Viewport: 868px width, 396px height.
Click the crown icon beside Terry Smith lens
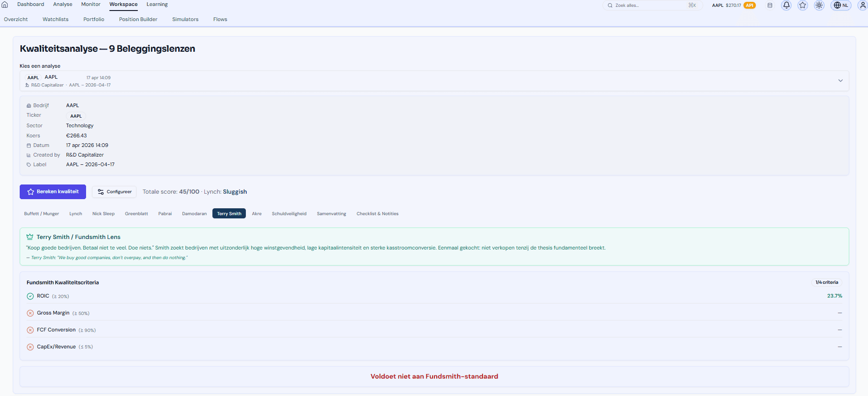point(30,237)
